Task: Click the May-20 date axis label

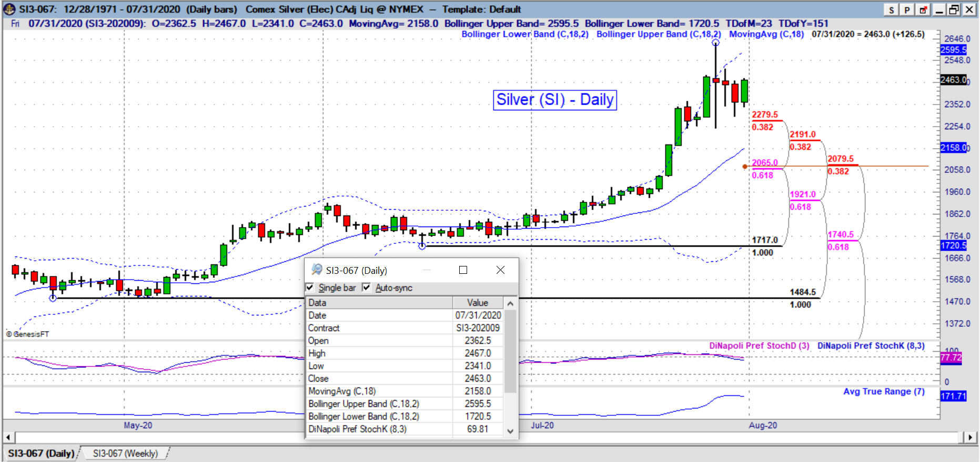Action: (x=138, y=425)
